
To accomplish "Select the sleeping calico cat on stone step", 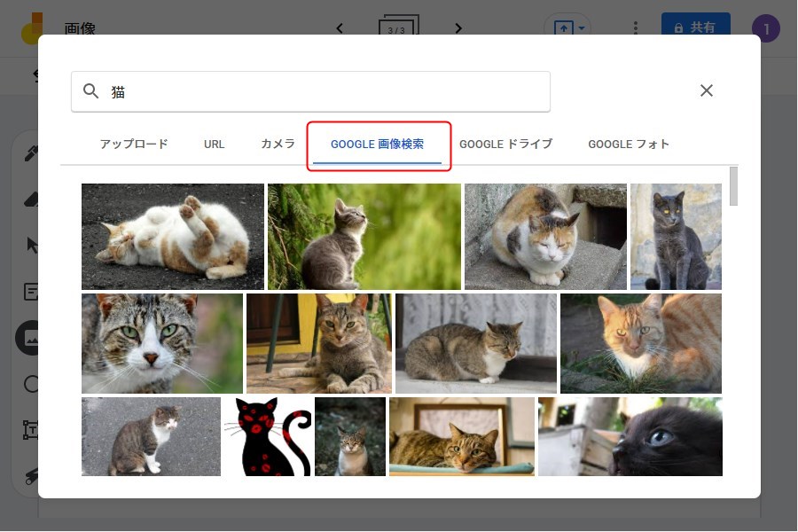I will (545, 237).
